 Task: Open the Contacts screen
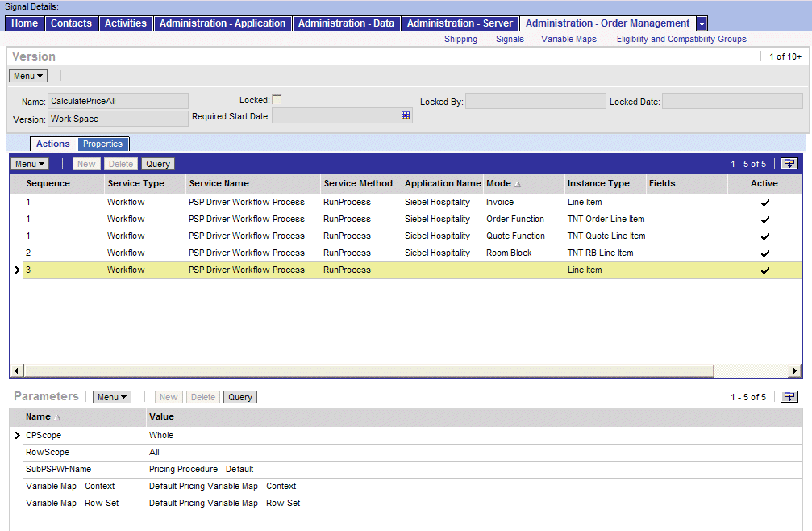(71, 23)
